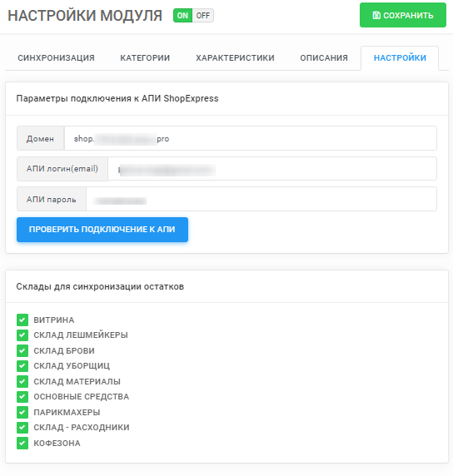The image size is (453, 476).
Task: Toggle Склад Уборщиц checkbox
Action: pyautogui.click(x=22, y=366)
